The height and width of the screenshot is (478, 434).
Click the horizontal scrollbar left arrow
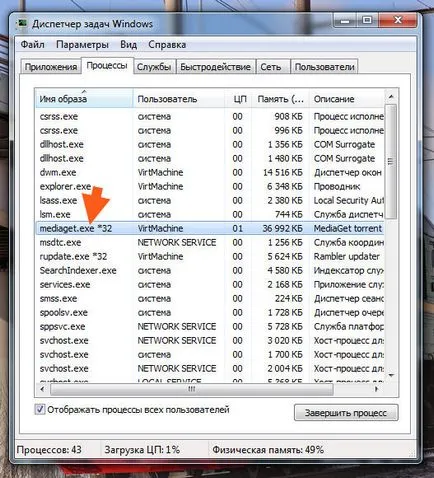(42, 389)
